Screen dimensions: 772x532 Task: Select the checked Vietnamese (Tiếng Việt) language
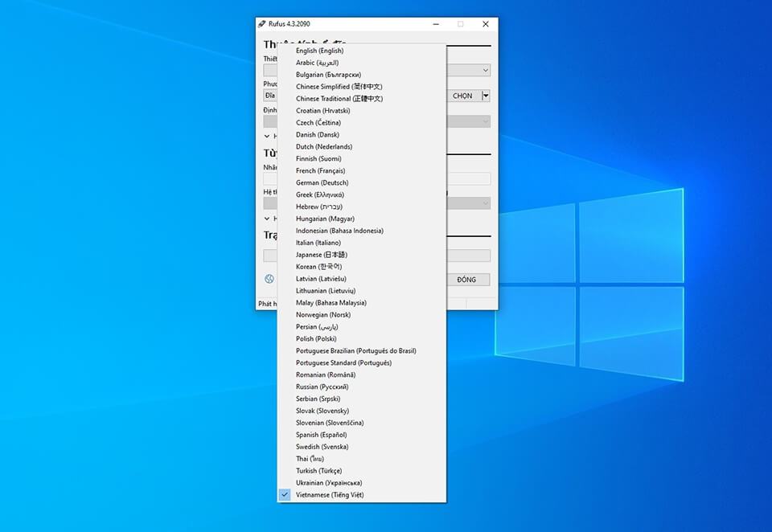[330, 495]
